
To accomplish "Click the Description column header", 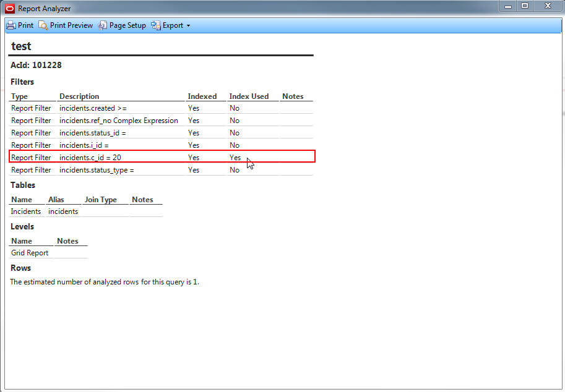I will (79, 96).
